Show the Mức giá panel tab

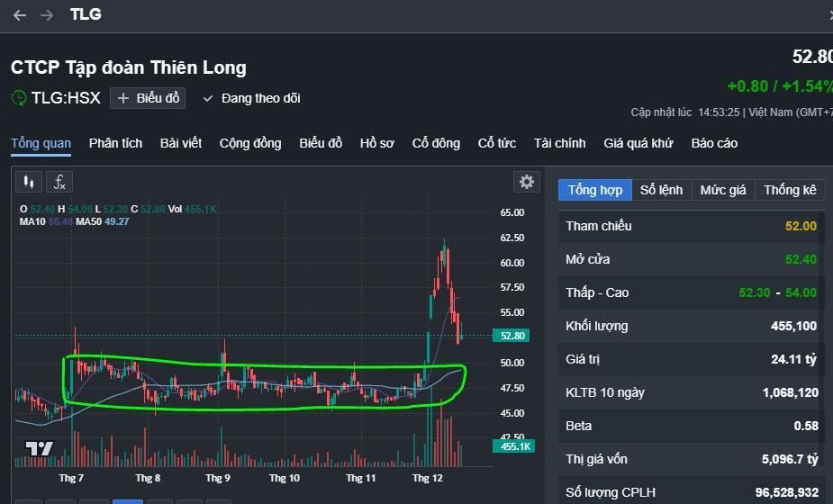(x=723, y=190)
